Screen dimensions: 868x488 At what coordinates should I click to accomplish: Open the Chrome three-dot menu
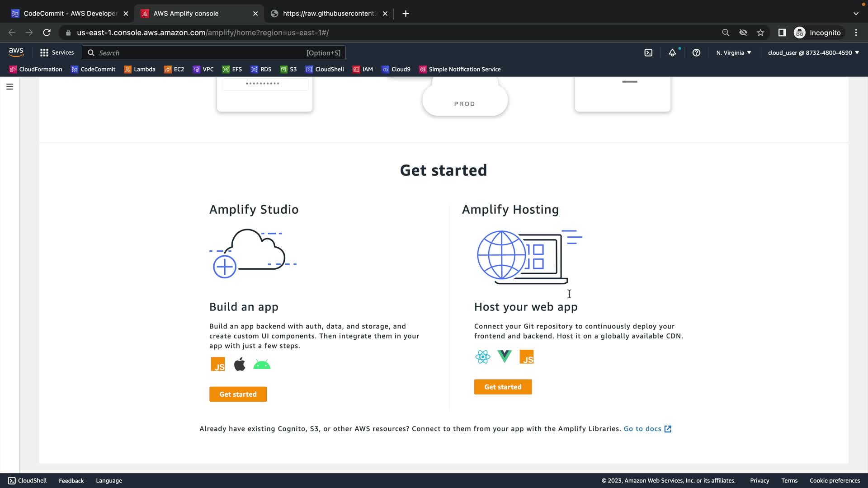tap(856, 33)
